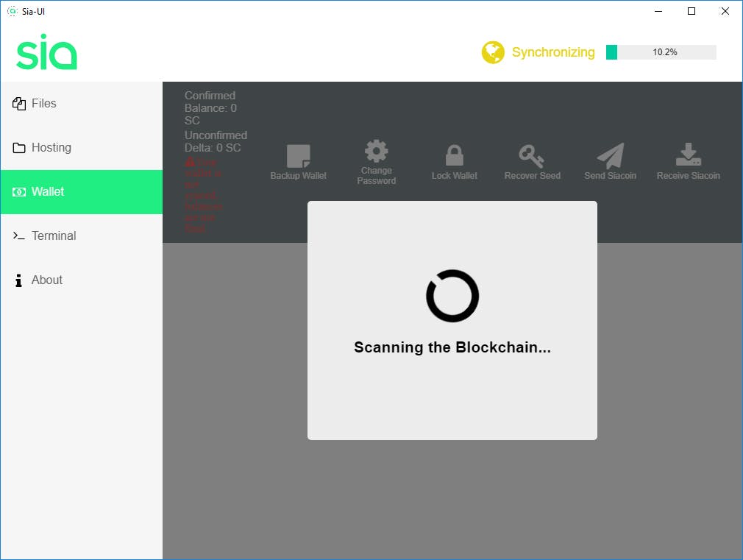Click the Sia-UI title bar app icon

click(x=13, y=11)
